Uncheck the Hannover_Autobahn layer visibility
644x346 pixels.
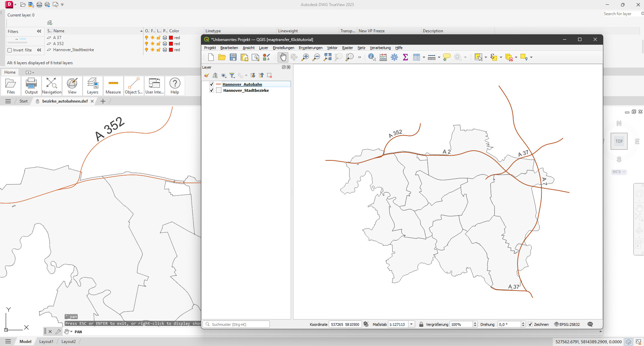(212, 84)
